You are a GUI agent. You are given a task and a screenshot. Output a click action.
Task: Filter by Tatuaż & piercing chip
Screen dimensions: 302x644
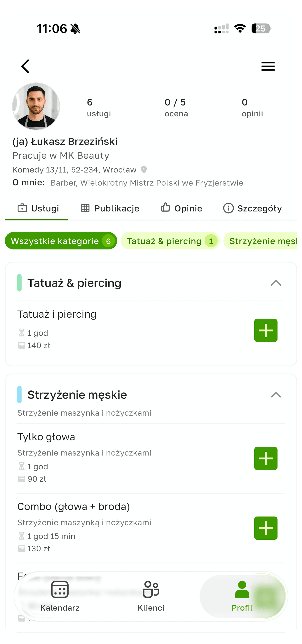170,241
